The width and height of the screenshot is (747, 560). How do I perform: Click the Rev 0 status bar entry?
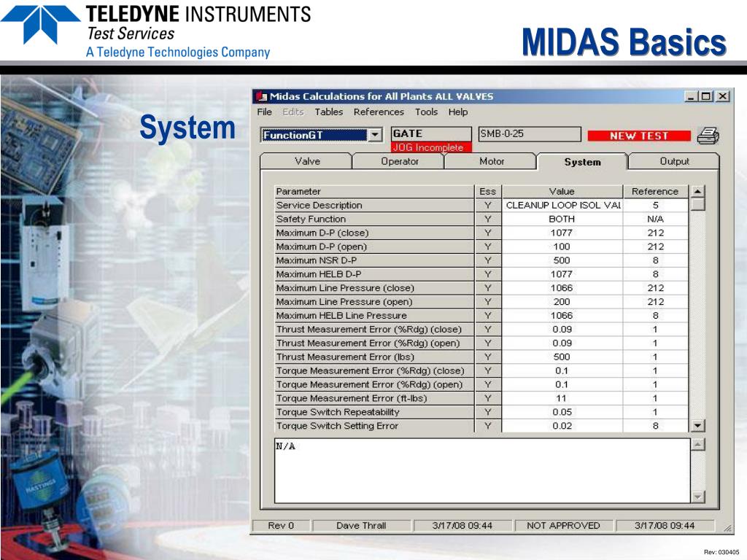coord(281,526)
